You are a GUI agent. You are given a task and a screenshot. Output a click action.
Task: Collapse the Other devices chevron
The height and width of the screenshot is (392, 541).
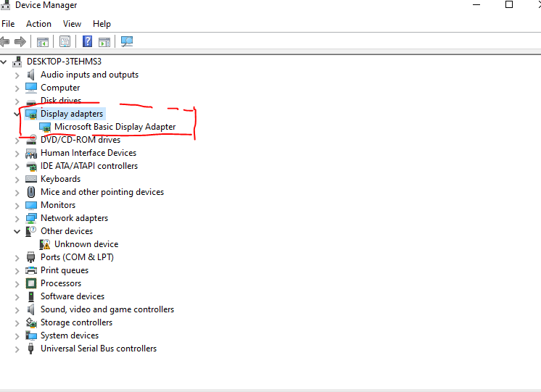17,231
